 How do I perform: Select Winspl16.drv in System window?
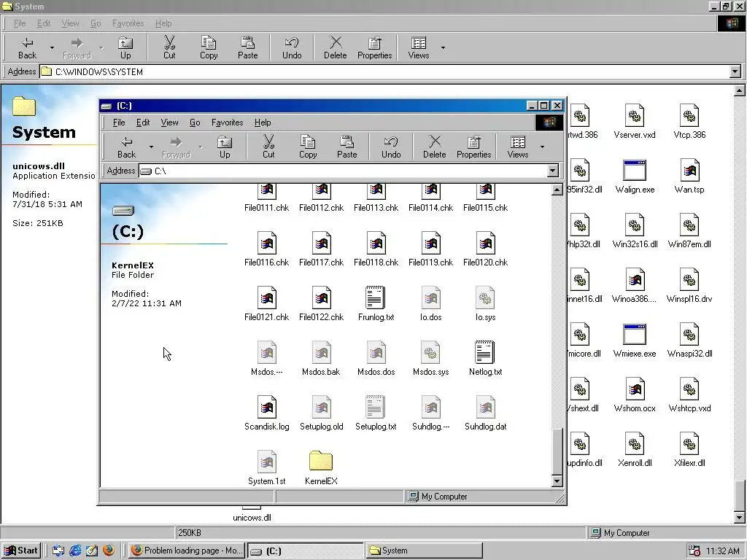pyautogui.click(x=689, y=286)
